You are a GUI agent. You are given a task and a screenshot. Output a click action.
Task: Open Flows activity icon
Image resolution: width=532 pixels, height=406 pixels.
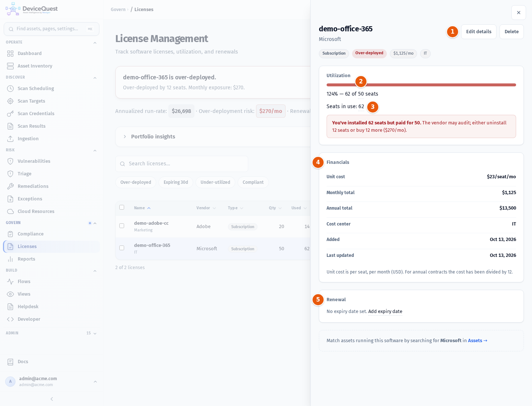pyautogui.click(x=10, y=282)
